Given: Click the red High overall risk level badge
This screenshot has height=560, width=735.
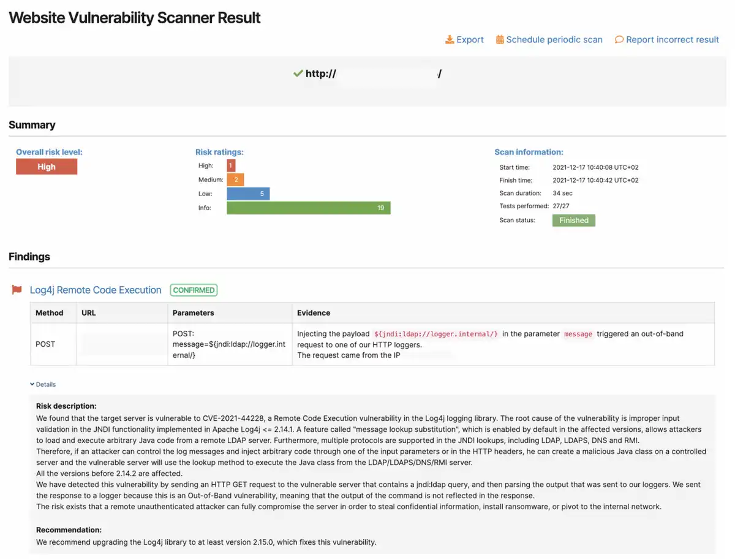Looking at the screenshot, I should 47,166.
